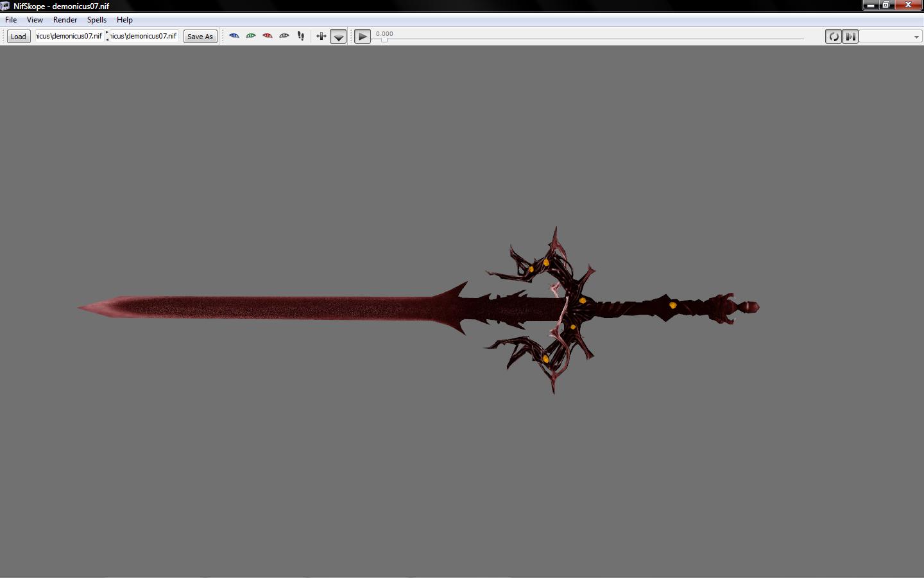Click the NifSkope title bar icon
Viewport: 924px width, 578px height.
5,6
